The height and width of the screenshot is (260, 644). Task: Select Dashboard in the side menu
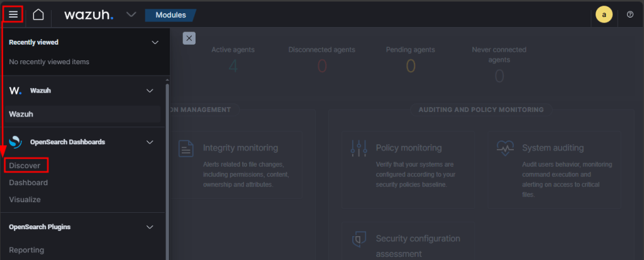pyautogui.click(x=28, y=183)
